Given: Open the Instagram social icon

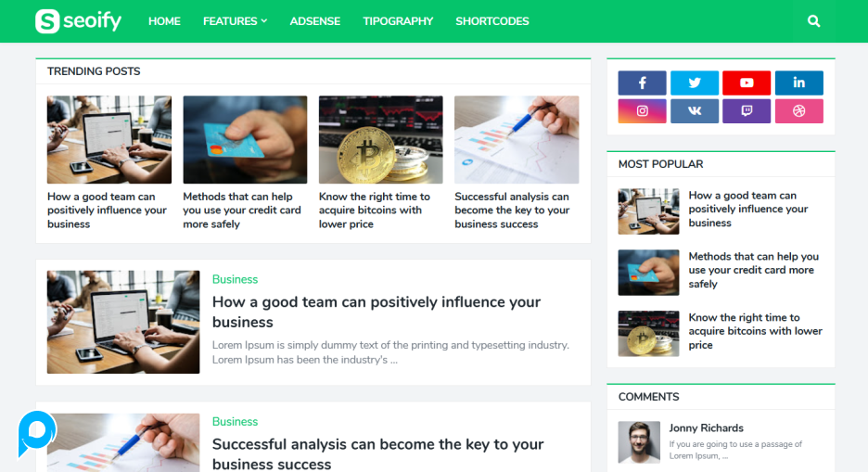Looking at the screenshot, I should (642, 110).
